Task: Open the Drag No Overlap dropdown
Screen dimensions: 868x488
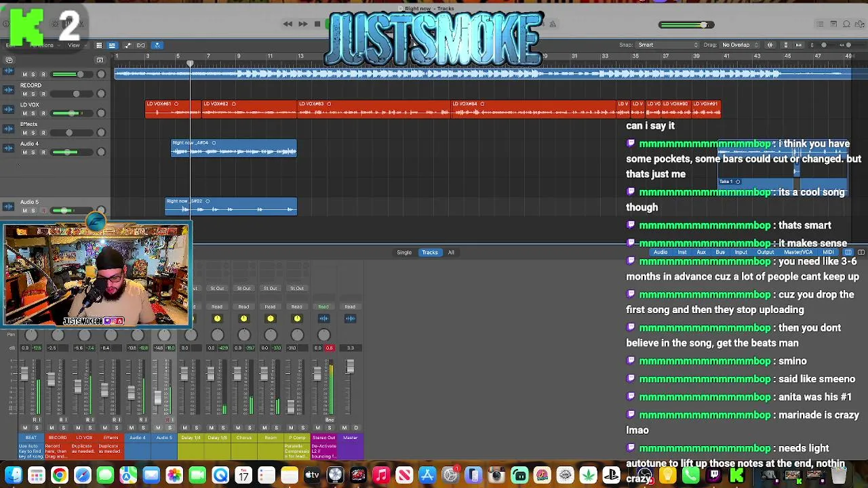Action: click(741, 45)
